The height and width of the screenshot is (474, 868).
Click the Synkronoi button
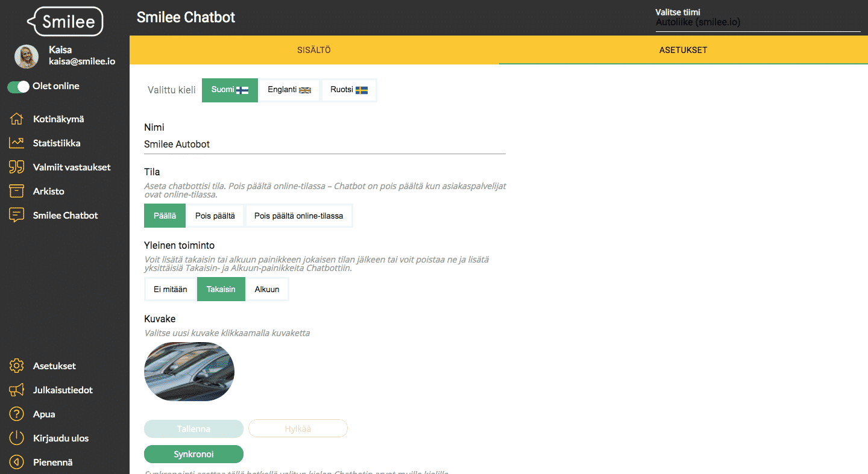193,454
